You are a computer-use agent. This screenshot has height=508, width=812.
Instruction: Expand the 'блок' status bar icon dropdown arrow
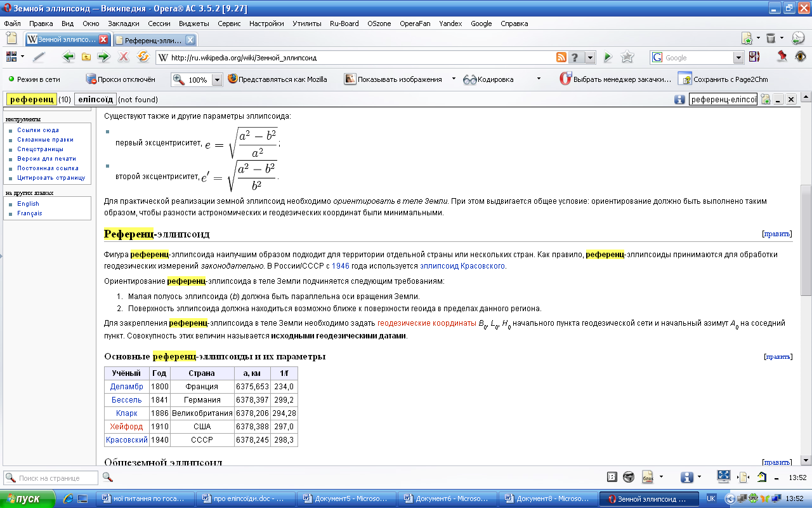click(661, 477)
